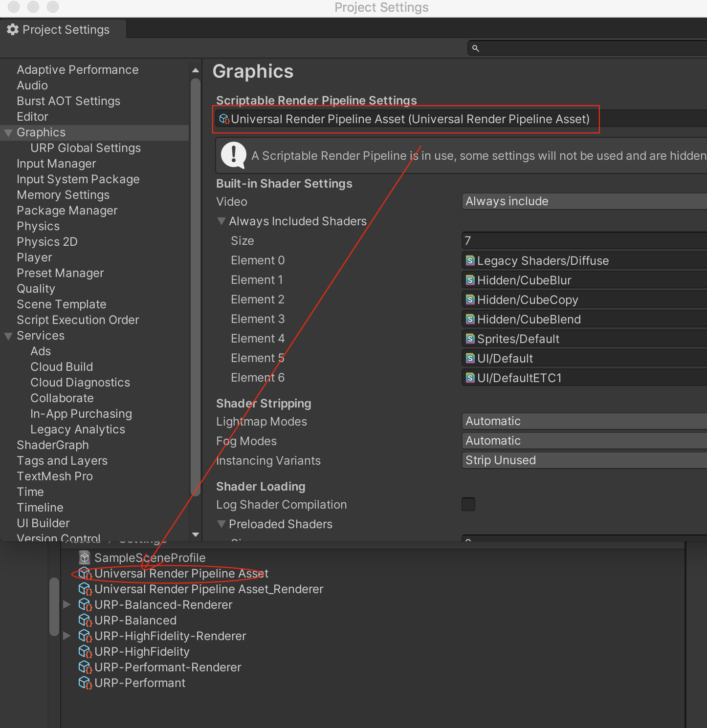The image size is (707, 728).
Task: Enable the Log Shader Compilation checkbox
Action: click(468, 504)
